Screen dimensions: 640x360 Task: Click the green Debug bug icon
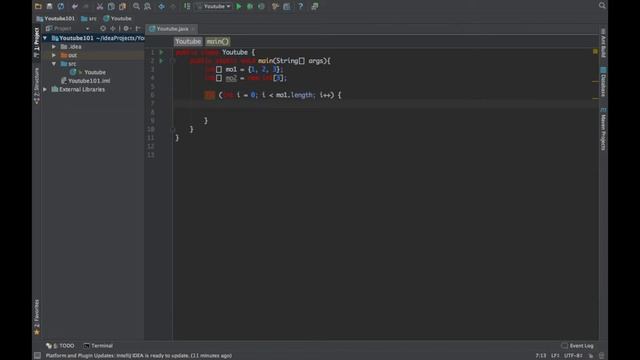click(250, 6)
